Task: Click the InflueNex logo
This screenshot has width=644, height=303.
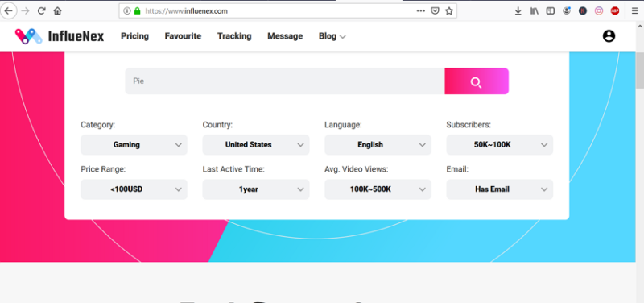Action: pyautogui.click(x=60, y=36)
